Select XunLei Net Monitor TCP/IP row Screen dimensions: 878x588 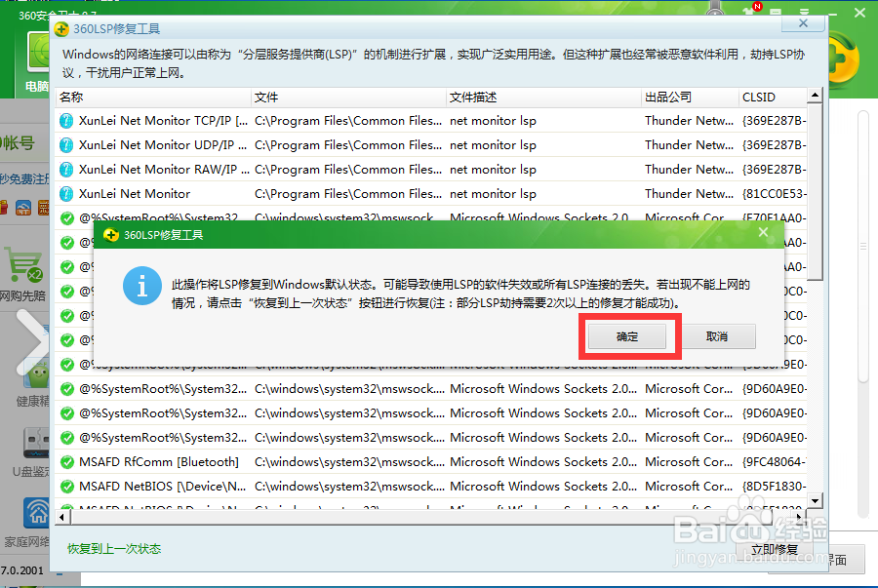431,120
